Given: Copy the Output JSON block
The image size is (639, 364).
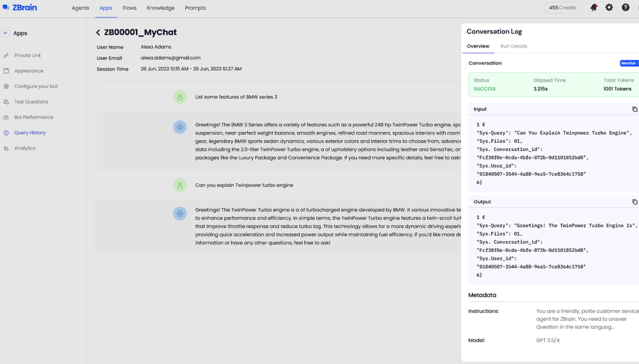Looking at the screenshot, I should [x=635, y=202].
